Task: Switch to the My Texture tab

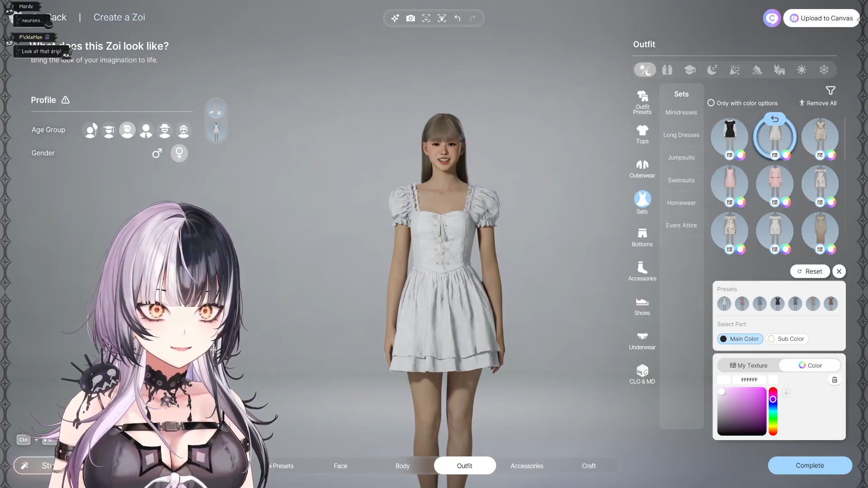Action: [749, 366]
